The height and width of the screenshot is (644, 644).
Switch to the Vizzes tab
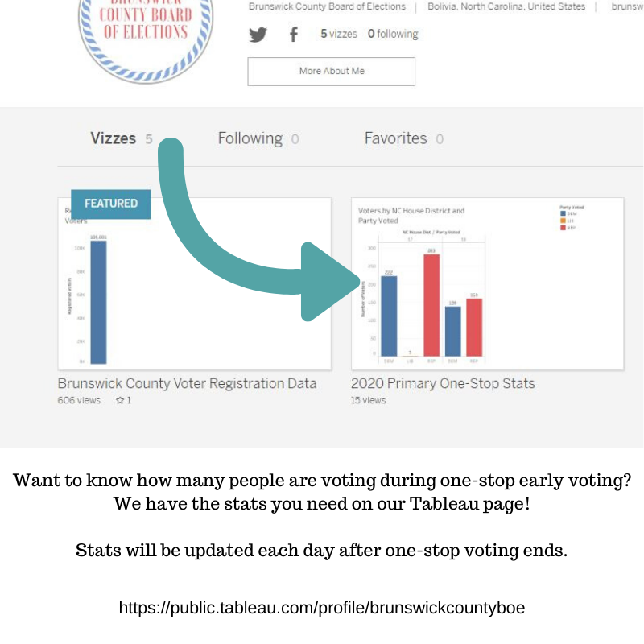(x=122, y=138)
